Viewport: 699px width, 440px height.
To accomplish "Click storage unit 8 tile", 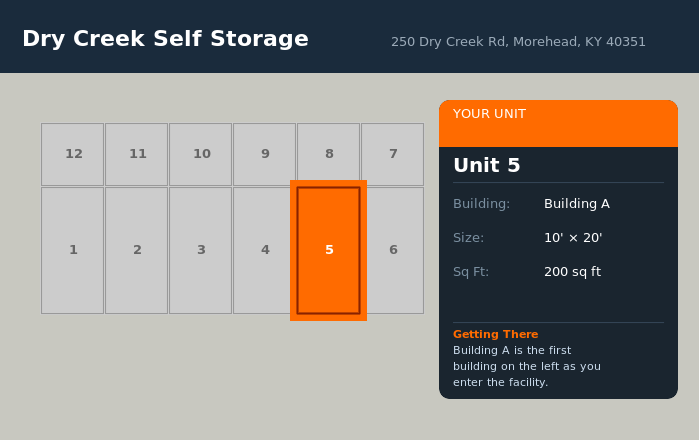I will coord(328,154).
